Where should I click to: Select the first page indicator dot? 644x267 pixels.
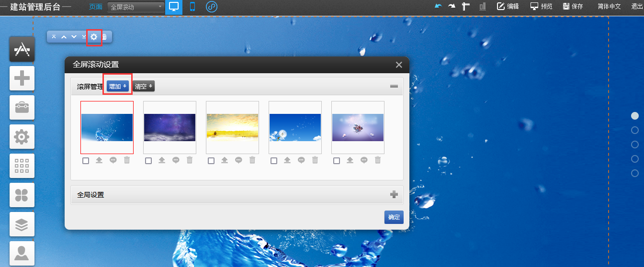pos(635,116)
